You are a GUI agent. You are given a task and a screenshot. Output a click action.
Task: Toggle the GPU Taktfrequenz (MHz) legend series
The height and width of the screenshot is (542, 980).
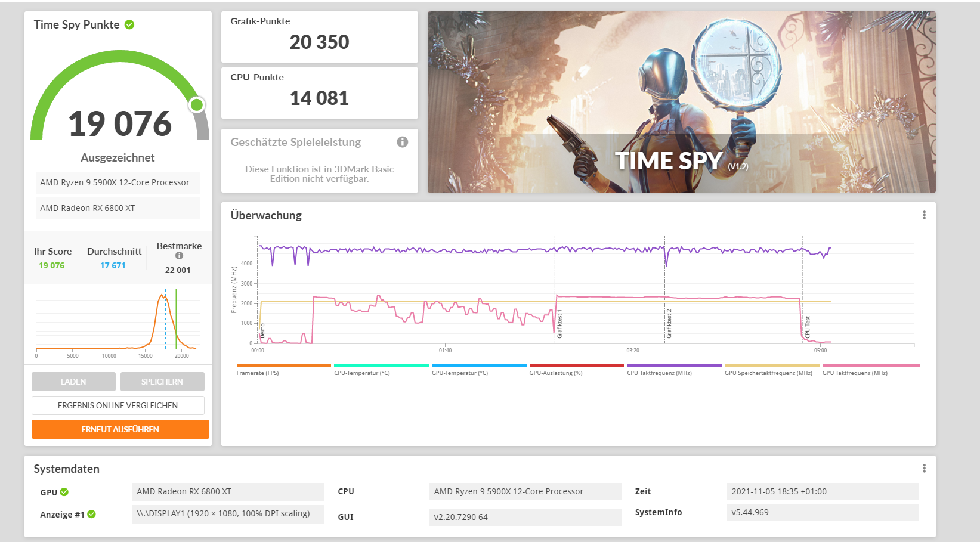pyautogui.click(x=871, y=370)
